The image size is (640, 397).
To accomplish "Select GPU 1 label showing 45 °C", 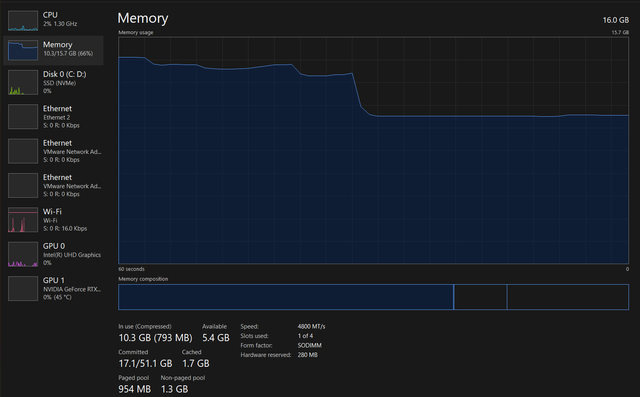I will point(54,280).
